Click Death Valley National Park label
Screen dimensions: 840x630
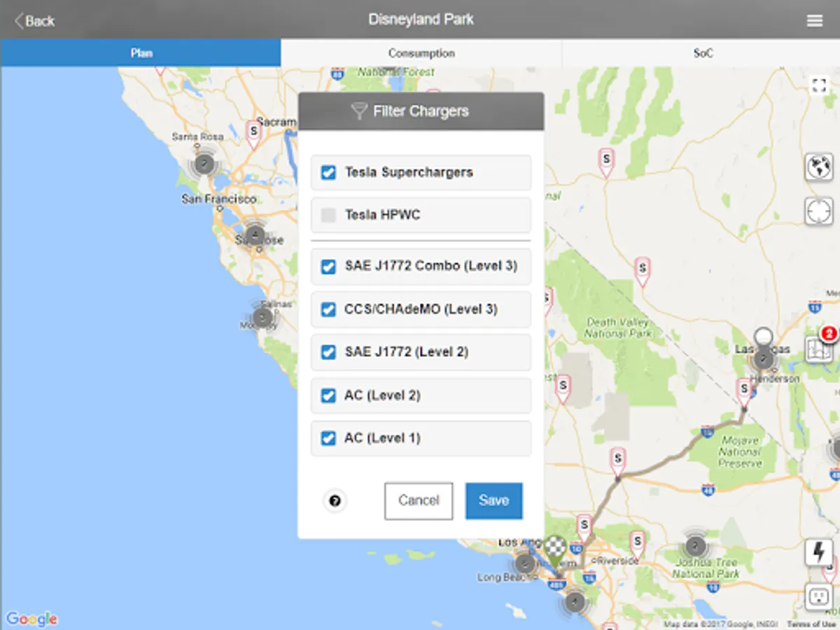click(x=617, y=328)
